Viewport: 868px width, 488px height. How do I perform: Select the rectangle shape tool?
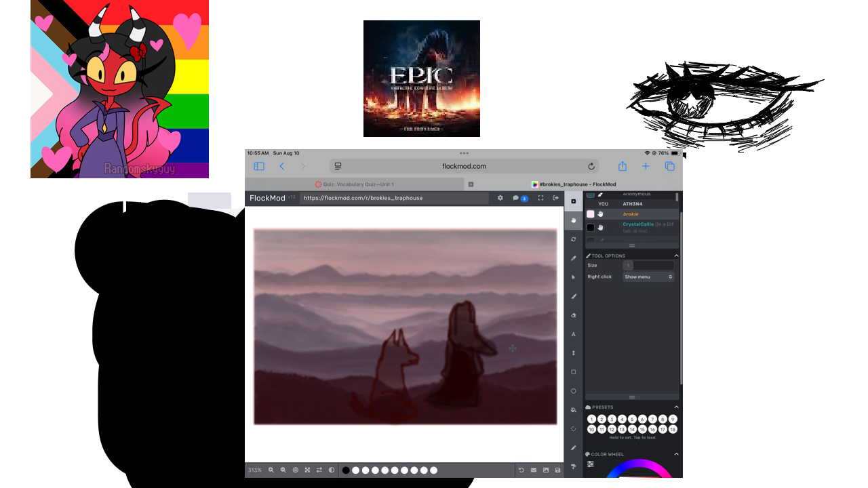574,372
